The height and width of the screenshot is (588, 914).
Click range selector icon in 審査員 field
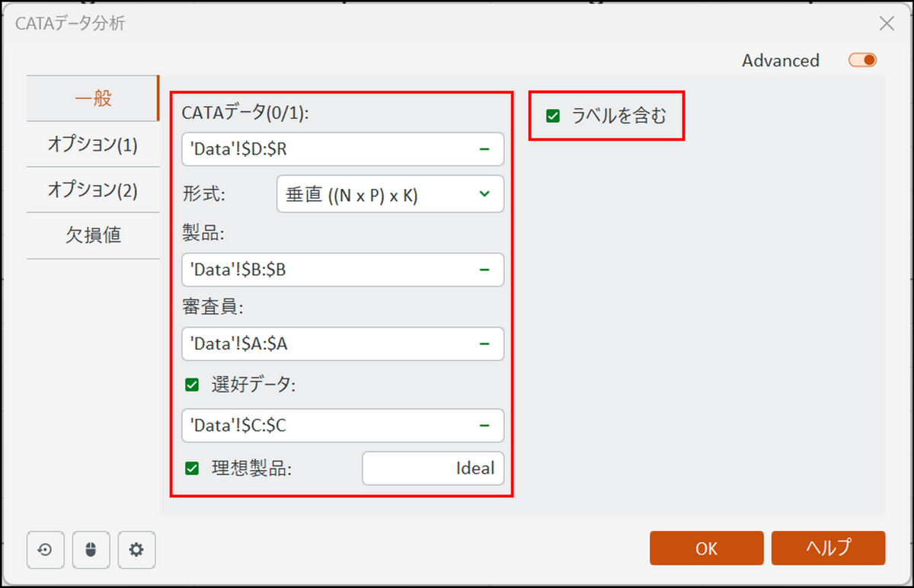point(484,344)
